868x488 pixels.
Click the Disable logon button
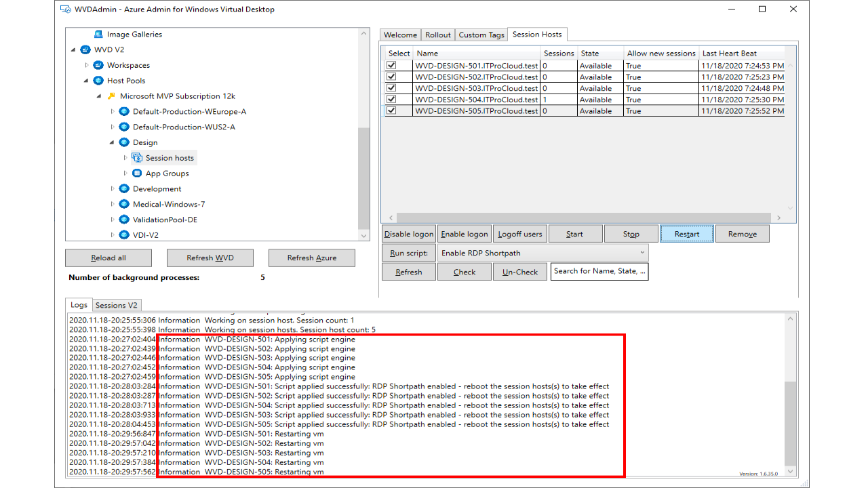coord(409,234)
